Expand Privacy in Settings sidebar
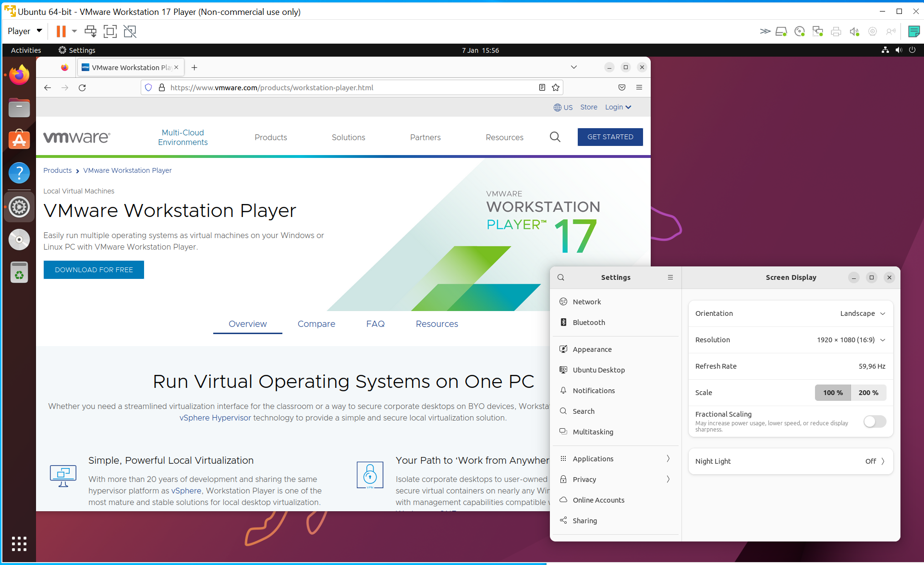The width and height of the screenshot is (924, 565). pos(616,480)
